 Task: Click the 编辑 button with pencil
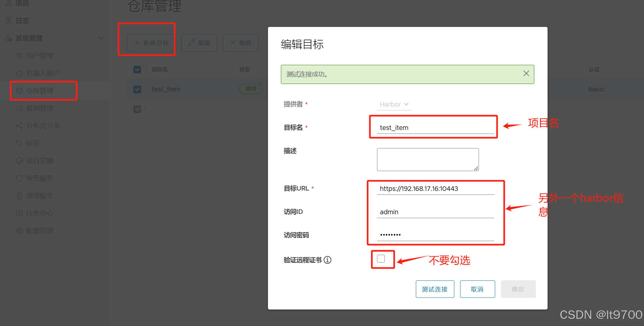click(199, 43)
